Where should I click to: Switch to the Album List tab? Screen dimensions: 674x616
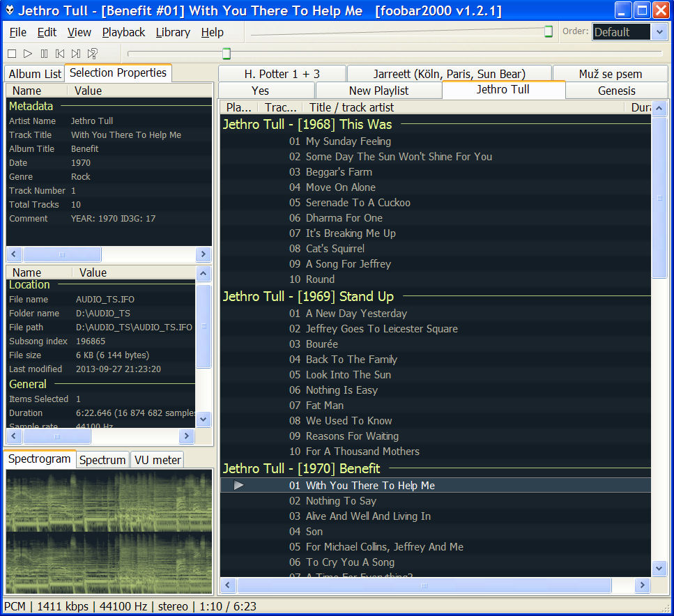35,74
